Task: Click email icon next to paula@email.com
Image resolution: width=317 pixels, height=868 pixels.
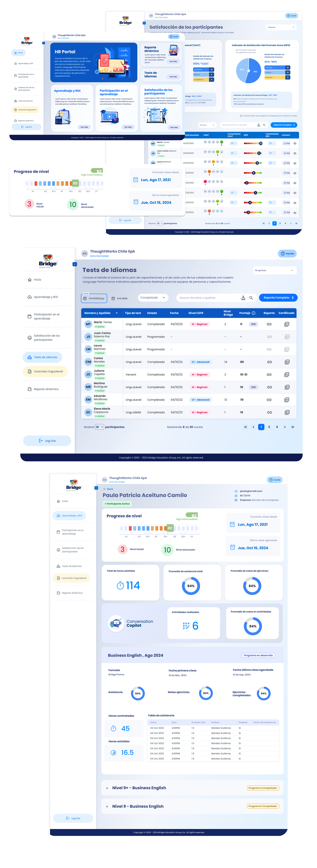Action: coord(236,491)
